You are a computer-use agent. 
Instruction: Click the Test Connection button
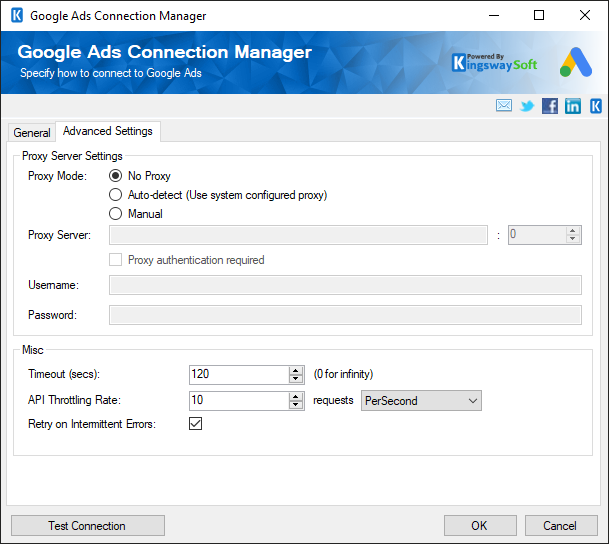[x=88, y=526]
